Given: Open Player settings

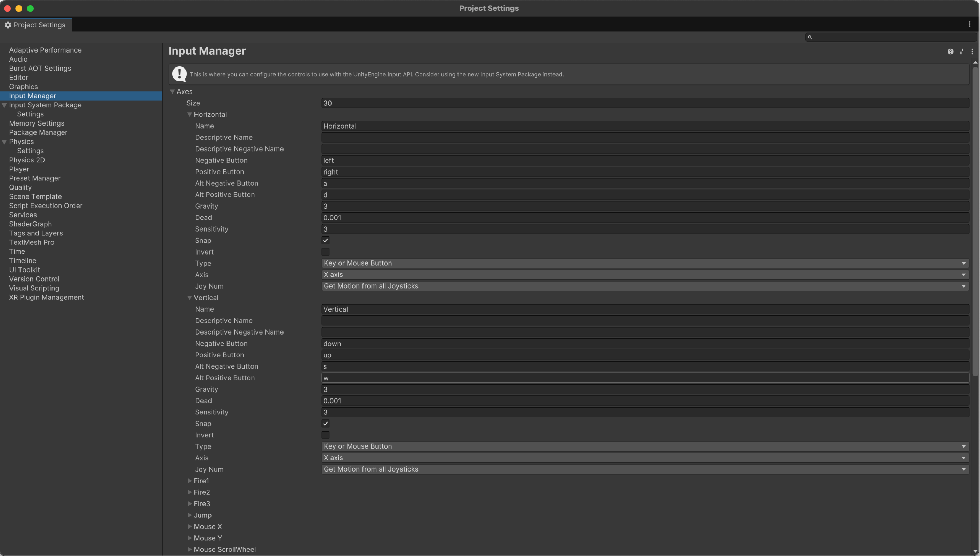Looking at the screenshot, I should pos(19,169).
